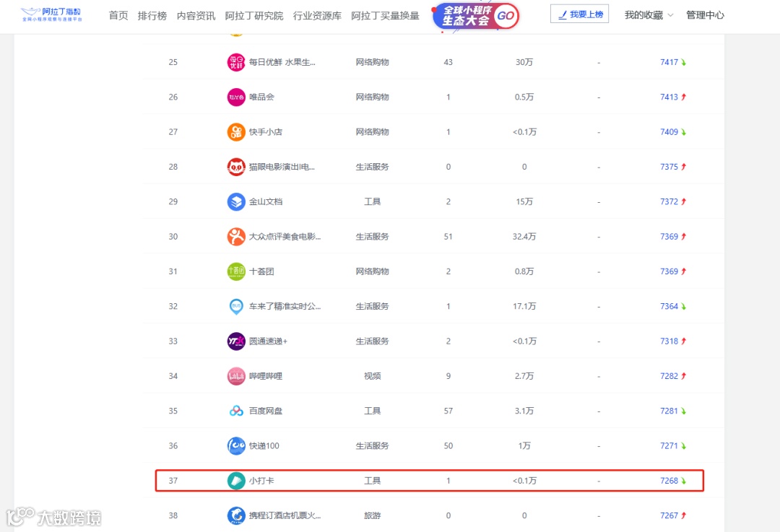
Task: Click index value 7413 for 唯品会
Action: (x=669, y=97)
